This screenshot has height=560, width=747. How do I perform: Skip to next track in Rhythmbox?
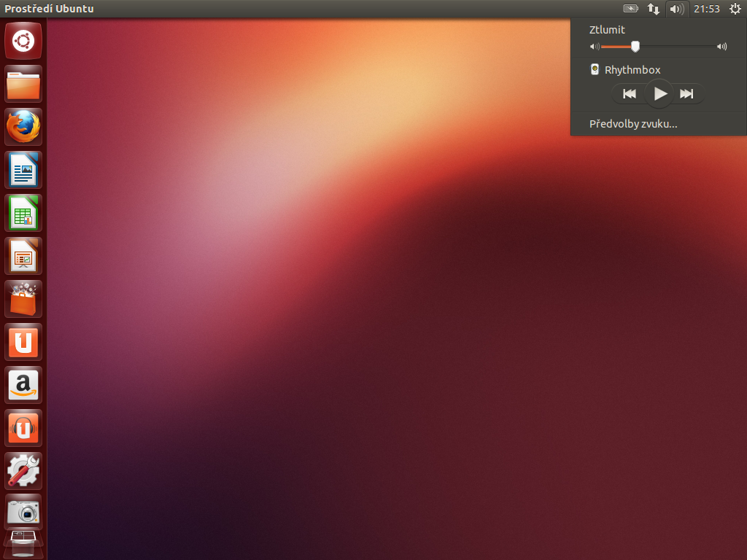coord(686,94)
